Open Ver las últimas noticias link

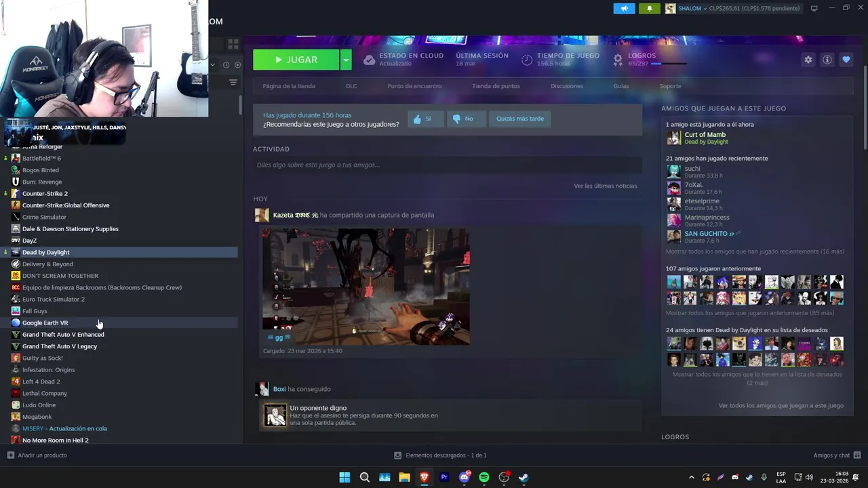(605, 186)
